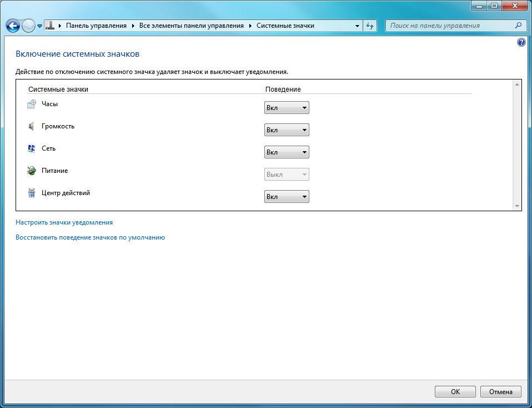Click 'Питание' row label
Screen dimensions: 532x408
pos(54,171)
